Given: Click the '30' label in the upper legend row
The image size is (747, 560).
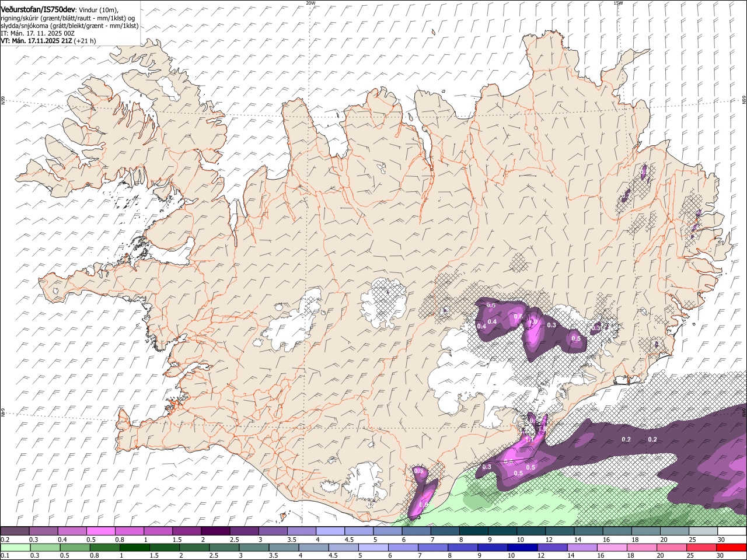Looking at the screenshot, I should (x=721, y=540).
